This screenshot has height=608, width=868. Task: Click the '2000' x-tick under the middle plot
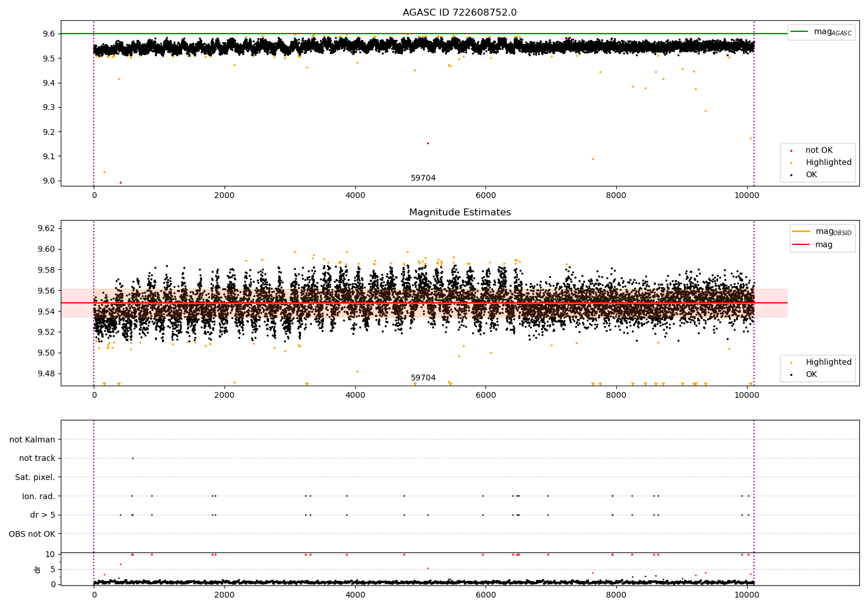[225, 395]
